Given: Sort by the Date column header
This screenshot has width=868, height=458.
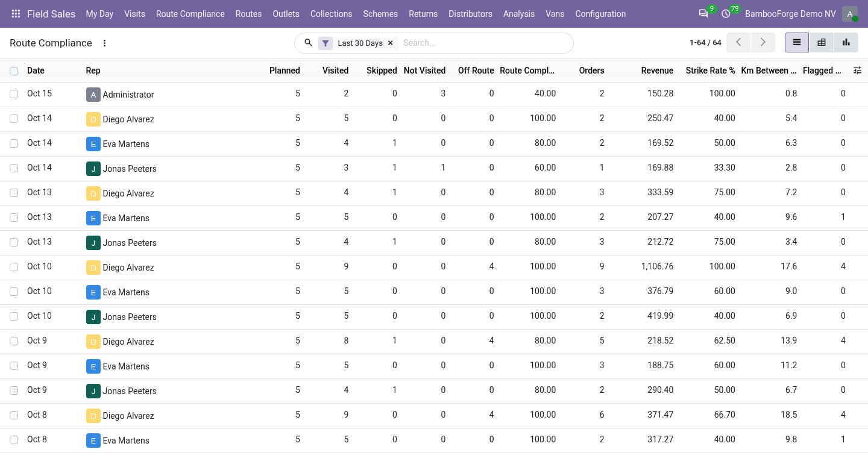Looking at the screenshot, I should 36,71.
